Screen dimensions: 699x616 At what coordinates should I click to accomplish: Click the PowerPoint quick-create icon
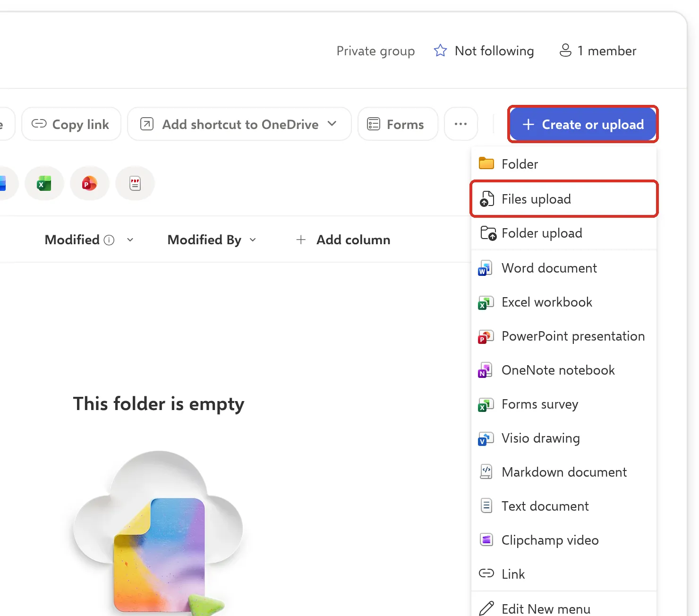90,183
